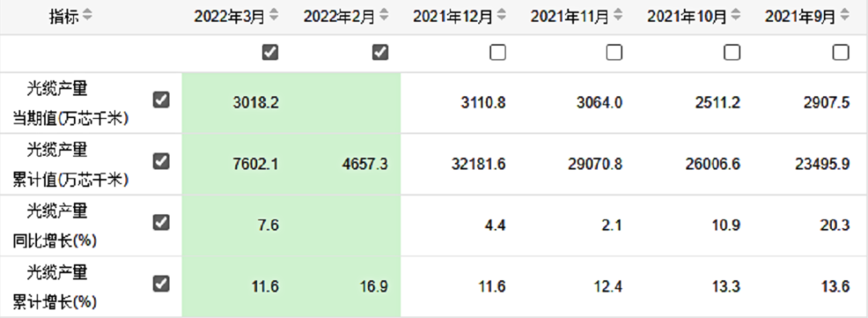
Task: Sort by the 2021年11月 column arrows
Action: [617, 16]
